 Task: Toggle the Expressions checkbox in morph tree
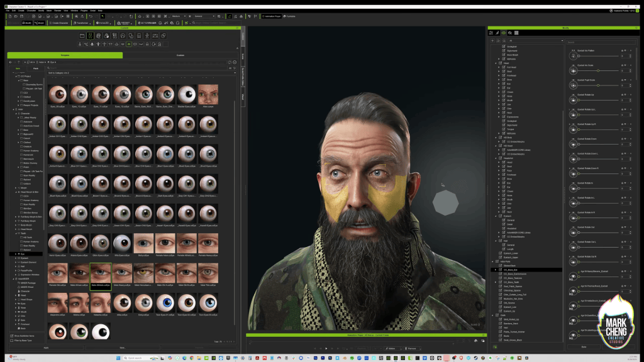click(504, 117)
